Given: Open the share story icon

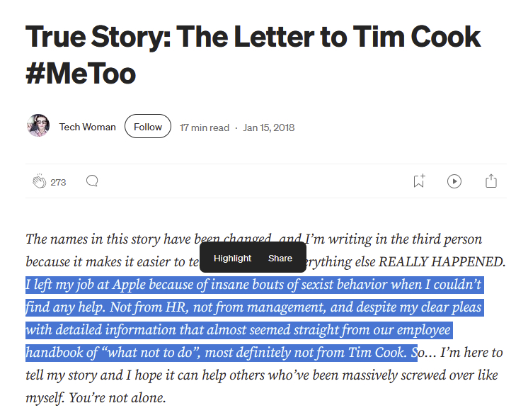Looking at the screenshot, I should coord(491,181).
